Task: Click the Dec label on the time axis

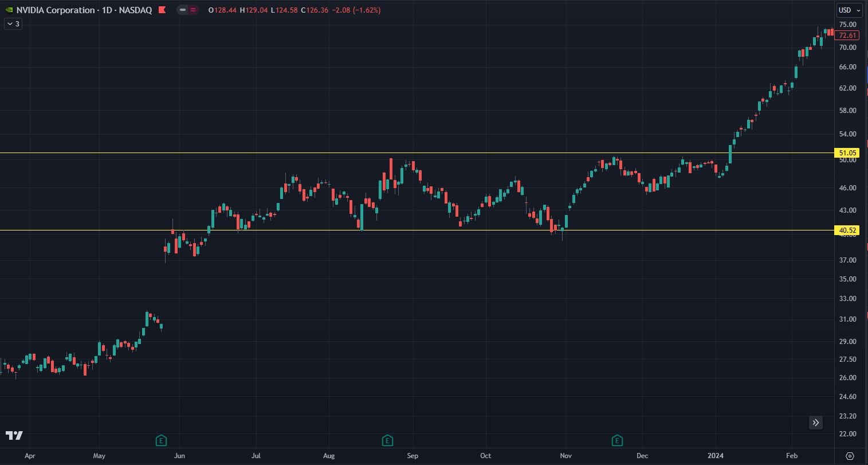Action: pos(642,456)
